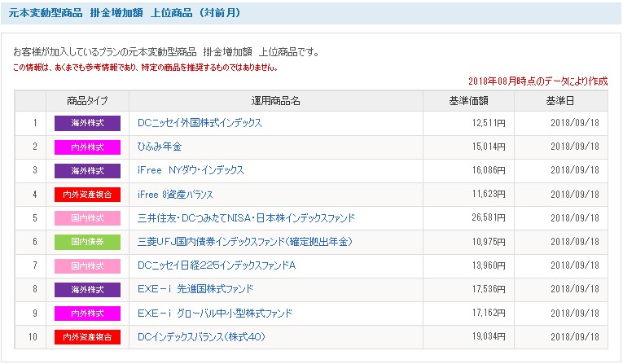Click 基準日 column header
This screenshot has width=623, height=364.
click(x=560, y=101)
